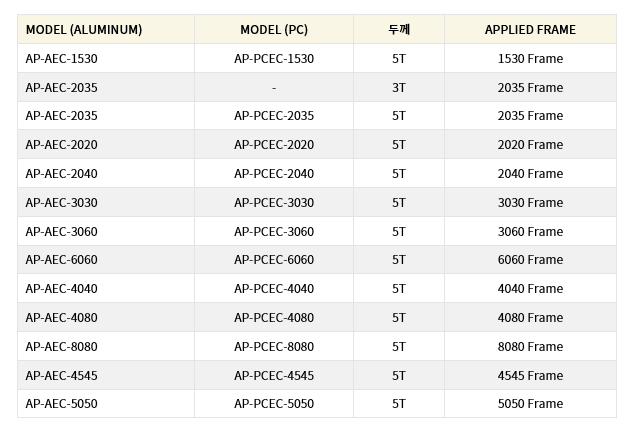The image size is (628, 435).
Task: Select the AP-AEC-2040 cell
Action: pos(106,173)
